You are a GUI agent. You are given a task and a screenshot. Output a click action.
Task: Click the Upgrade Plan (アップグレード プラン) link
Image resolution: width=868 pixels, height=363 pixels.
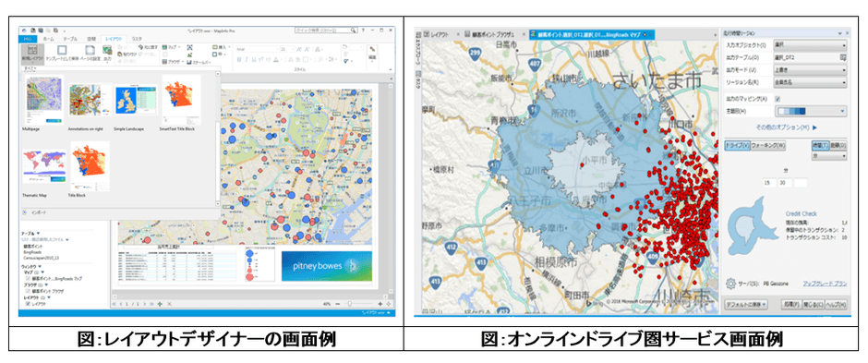tap(826, 284)
